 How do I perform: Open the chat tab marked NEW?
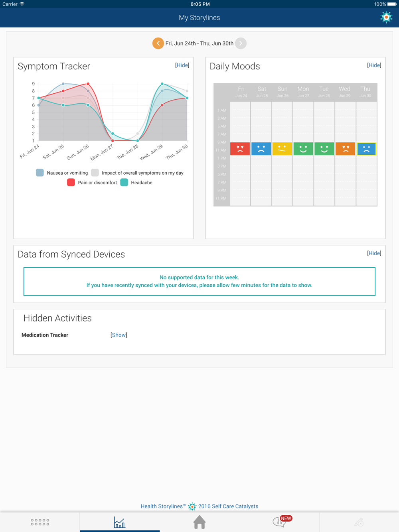coord(280,522)
